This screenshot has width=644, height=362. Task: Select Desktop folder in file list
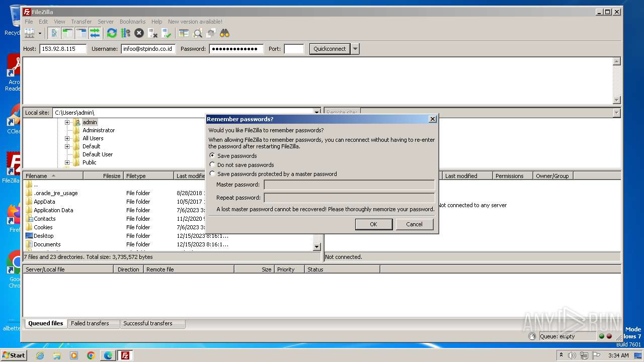(44, 236)
